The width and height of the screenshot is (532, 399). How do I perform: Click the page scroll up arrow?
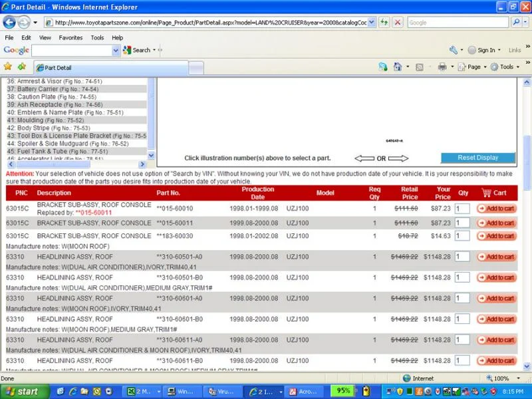[527, 82]
